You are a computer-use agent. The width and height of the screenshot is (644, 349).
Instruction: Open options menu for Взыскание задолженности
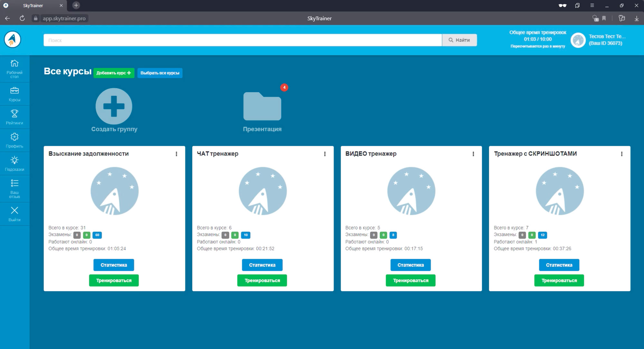[176, 154]
